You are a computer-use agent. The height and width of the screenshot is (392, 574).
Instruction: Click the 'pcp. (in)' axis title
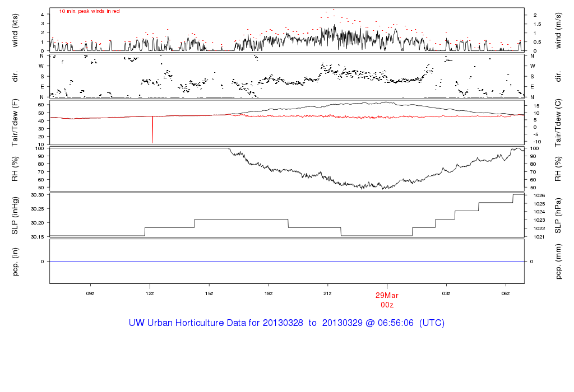(x=15, y=262)
